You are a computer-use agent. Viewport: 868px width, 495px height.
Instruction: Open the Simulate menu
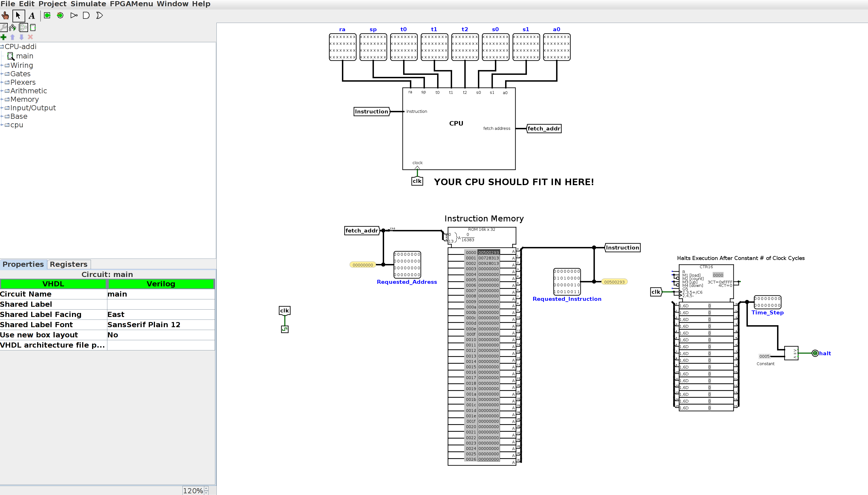click(x=88, y=4)
